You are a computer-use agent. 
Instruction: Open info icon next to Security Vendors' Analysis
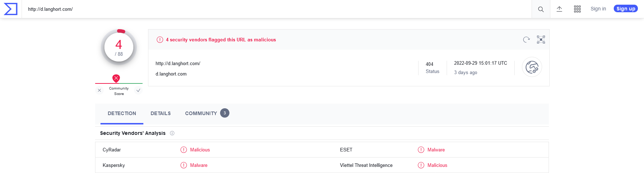point(172,133)
